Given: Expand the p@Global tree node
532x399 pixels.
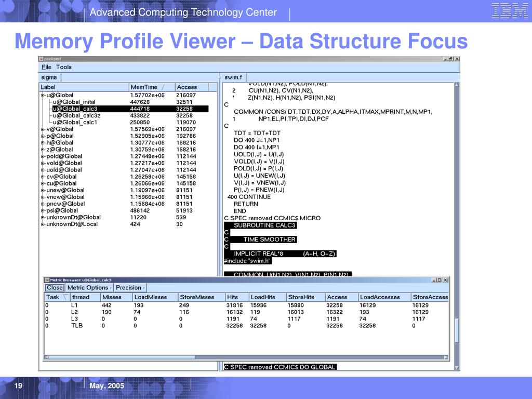Looking at the screenshot, I should [43, 136].
